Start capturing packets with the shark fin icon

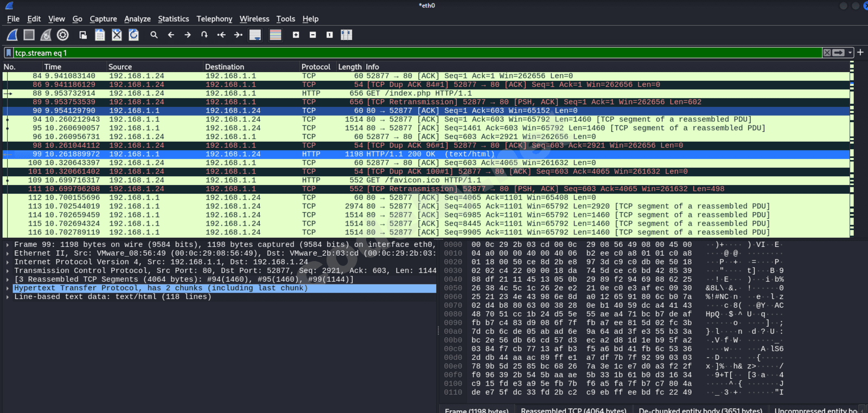click(x=12, y=35)
